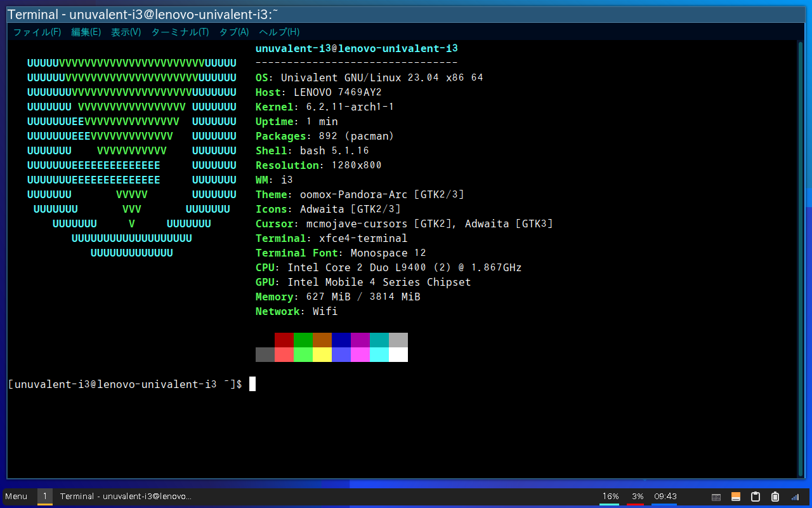This screenshot has width=812, height=508.
Task: Click the pink color block
Action: 360,354
